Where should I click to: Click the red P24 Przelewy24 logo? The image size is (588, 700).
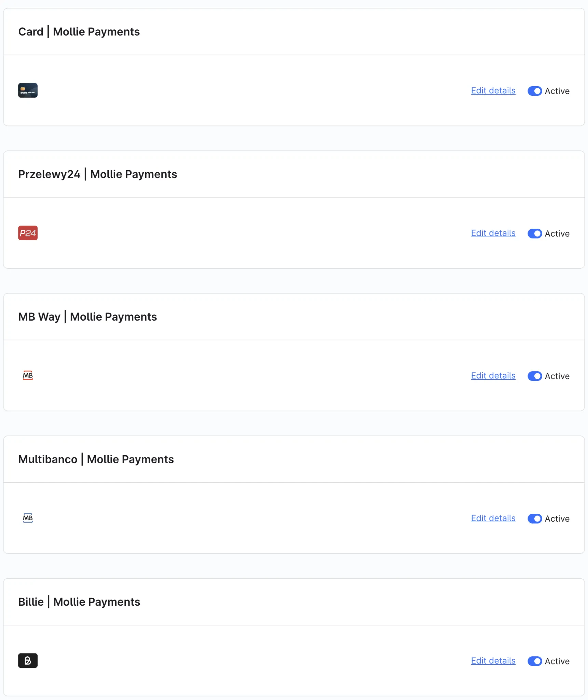coord(28,233)
